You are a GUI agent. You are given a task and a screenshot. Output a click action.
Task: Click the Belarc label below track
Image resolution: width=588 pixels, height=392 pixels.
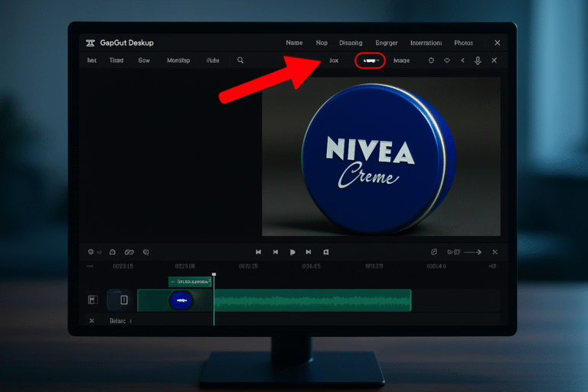pos(118,321)
